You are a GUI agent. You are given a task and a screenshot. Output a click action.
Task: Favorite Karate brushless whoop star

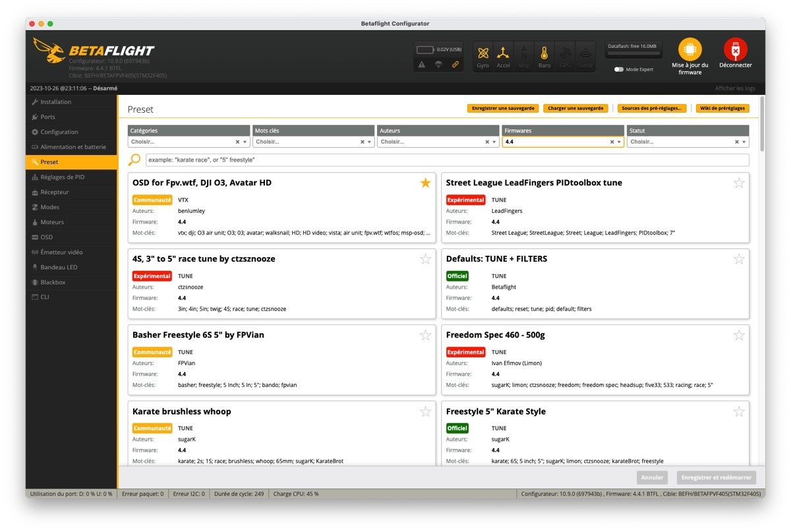pyautogui.click(x=425, y=411)
